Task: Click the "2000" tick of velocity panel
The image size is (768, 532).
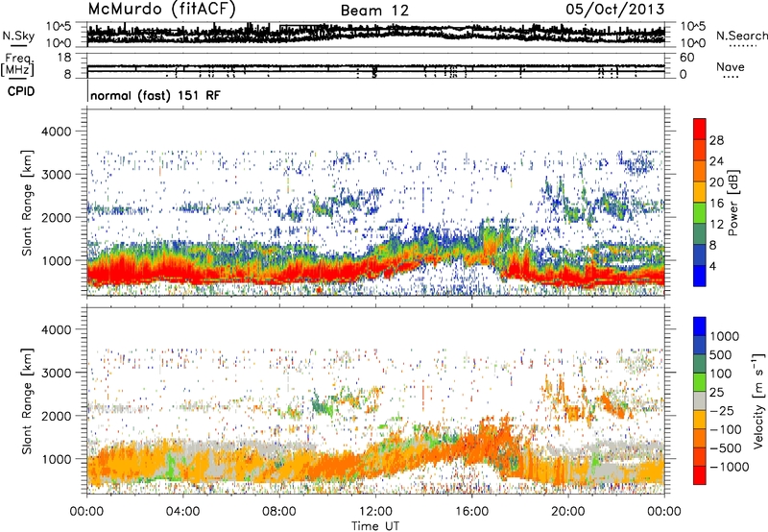Action: pyautogui.click(x=57, y=416)
